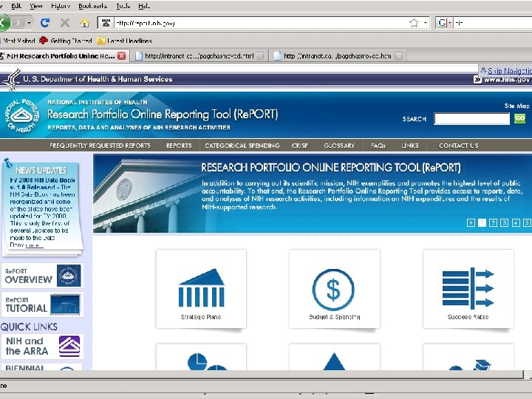Viewport: 532px width, 399px height.
Task: Open the Edit menu
Action: (16, 6)
